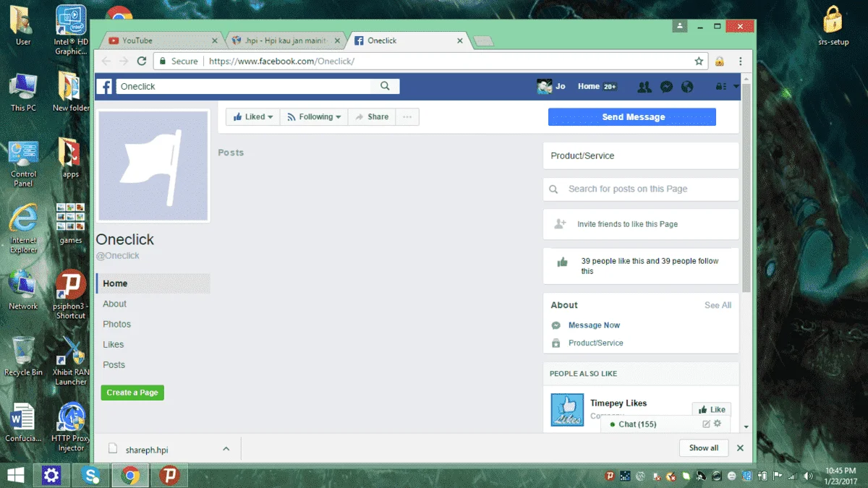868x488 pixels.
Task: Open Psiphon from the taskbar
Action: (169, 475)
